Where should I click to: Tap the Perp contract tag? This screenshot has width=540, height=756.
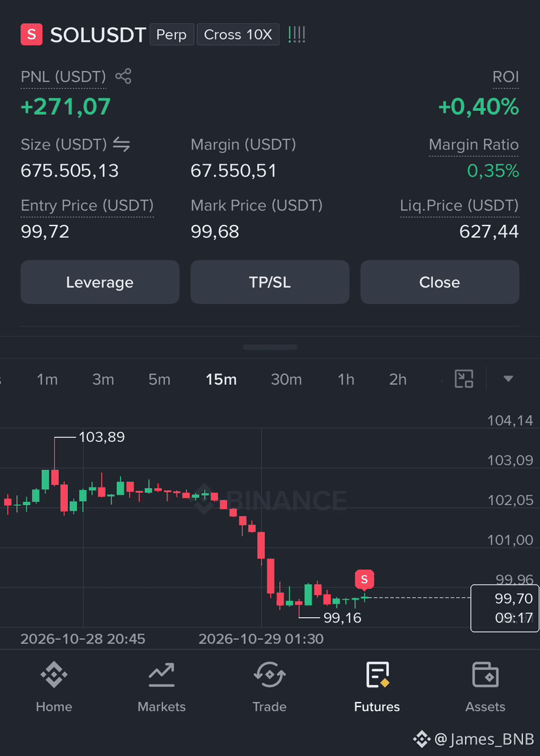[x=172, y=35]
